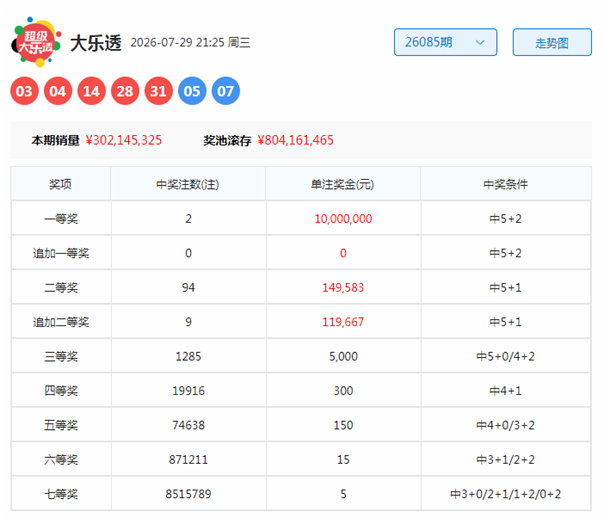Click the sales amount ¥302,145,325
This screenshot has width=602, height=520.
point(124,140)
